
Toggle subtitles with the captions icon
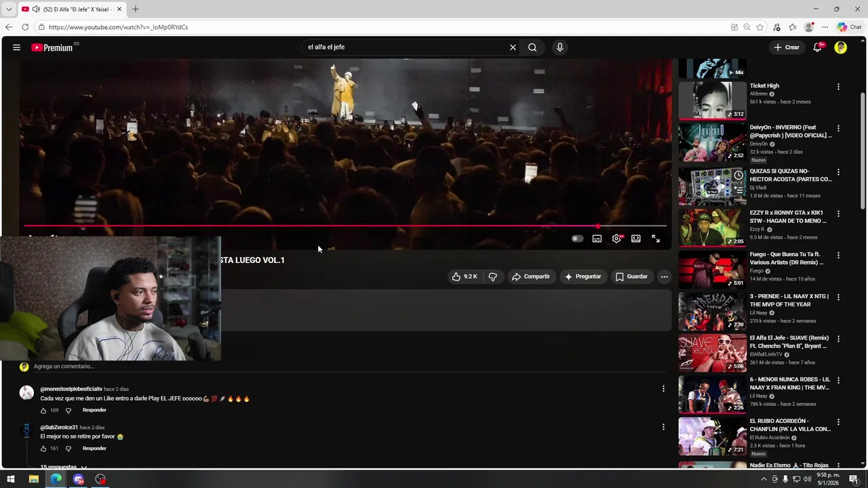point(597,239)
